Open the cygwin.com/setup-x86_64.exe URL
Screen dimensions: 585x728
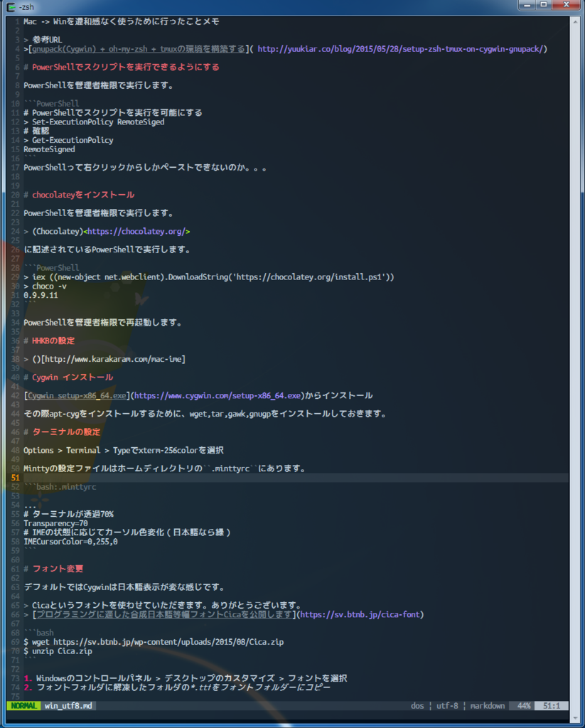[218, 395]
